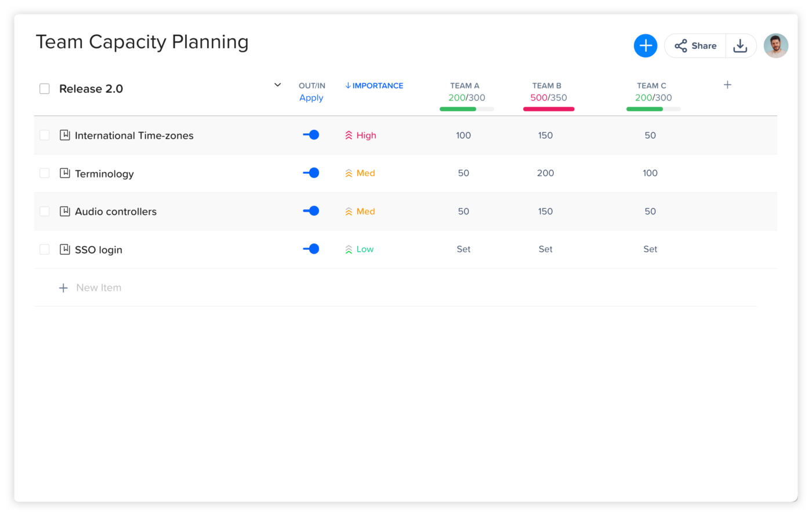
Task: Add a new team column with plus icon
Action: pyautogui.click(x=727, y=85)
